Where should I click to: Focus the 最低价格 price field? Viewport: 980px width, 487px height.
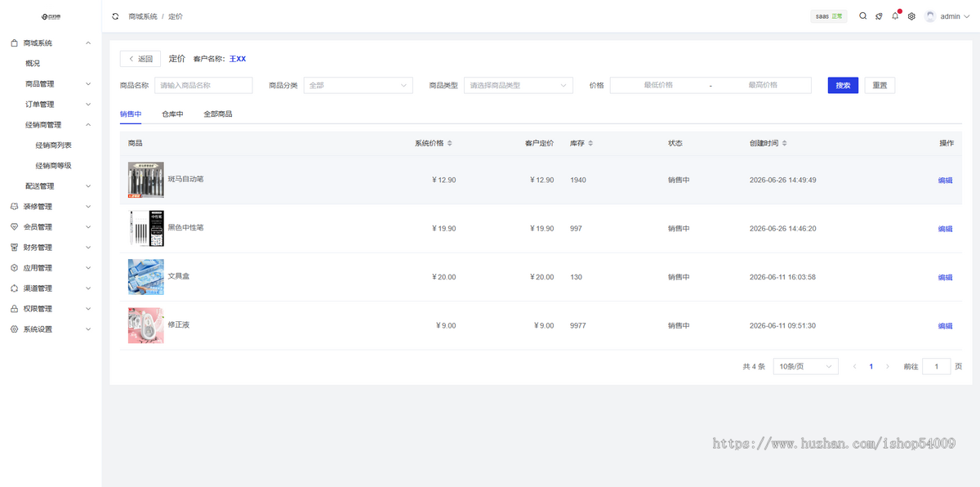click(x=658, y=85)
